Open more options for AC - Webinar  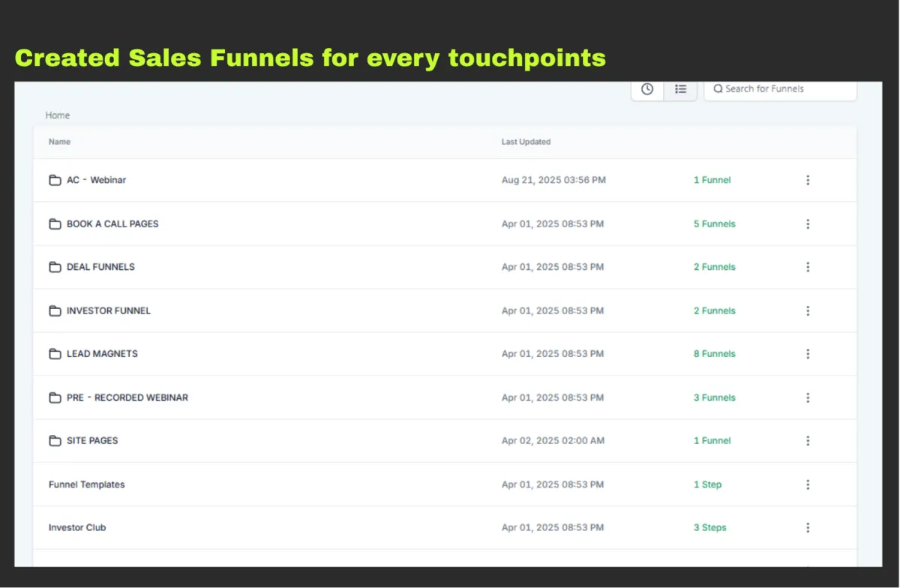808,180
